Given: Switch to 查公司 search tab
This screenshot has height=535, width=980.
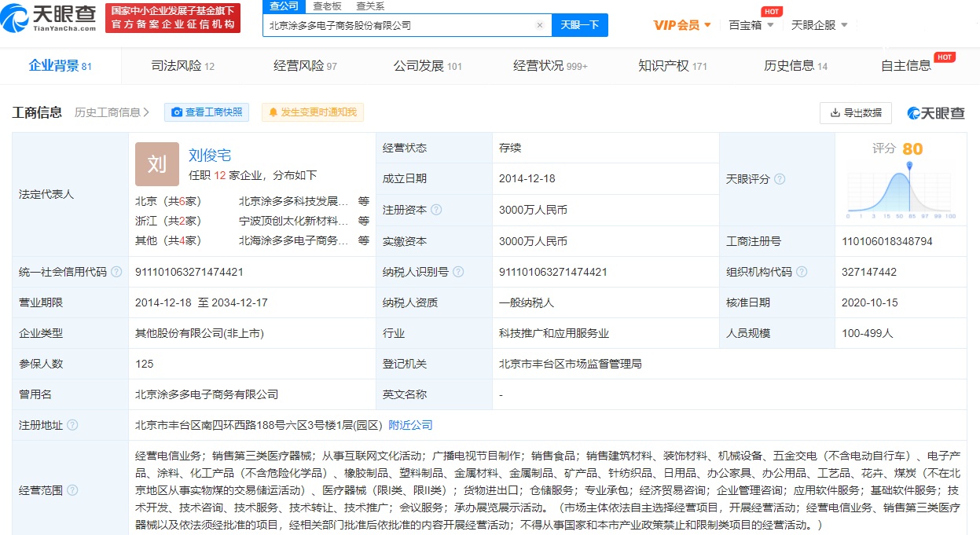Looking at the screenshot, I should point(284,6).
